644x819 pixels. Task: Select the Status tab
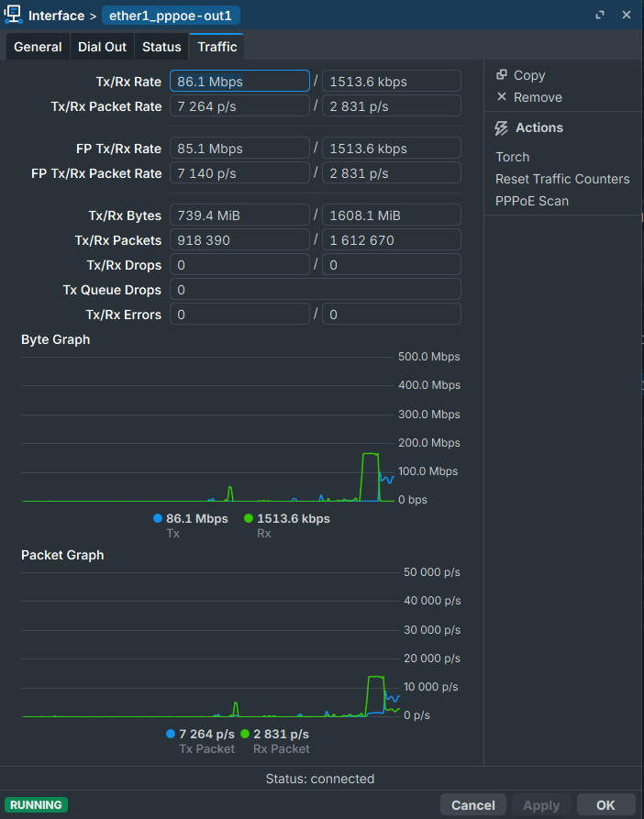[161, 47]
